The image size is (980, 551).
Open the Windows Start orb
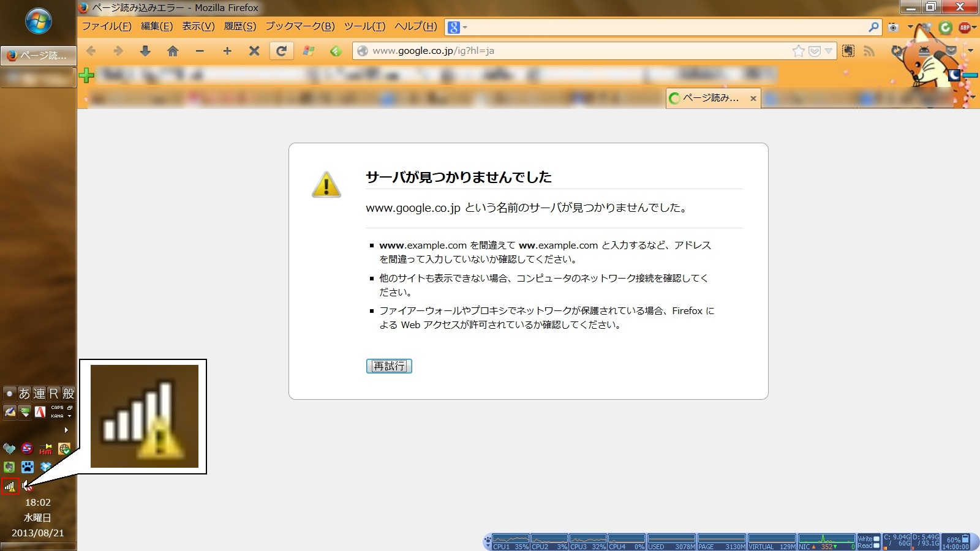tap(38, 21)
